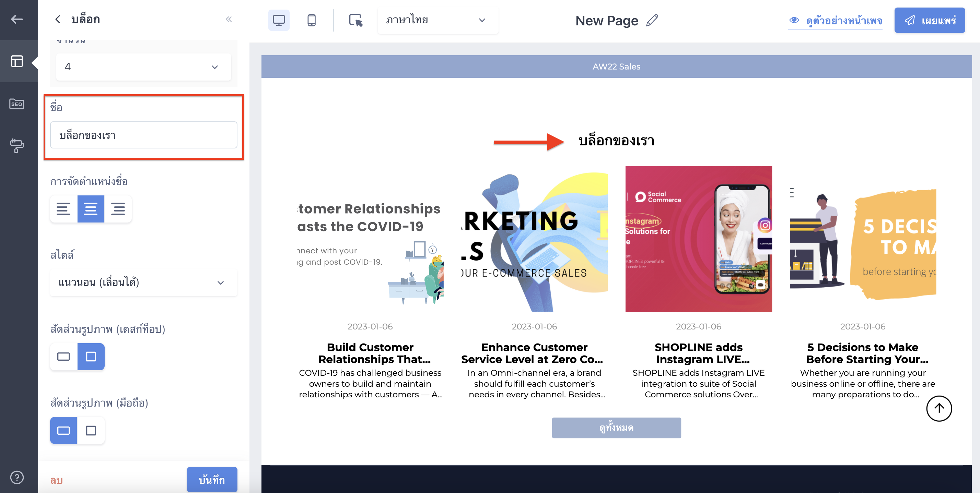Open ดูตัวอย่างหน้าเพจ page preview link
Viewport: 980px width, 493px height.
pyautogui.click(x=836, y=21)
